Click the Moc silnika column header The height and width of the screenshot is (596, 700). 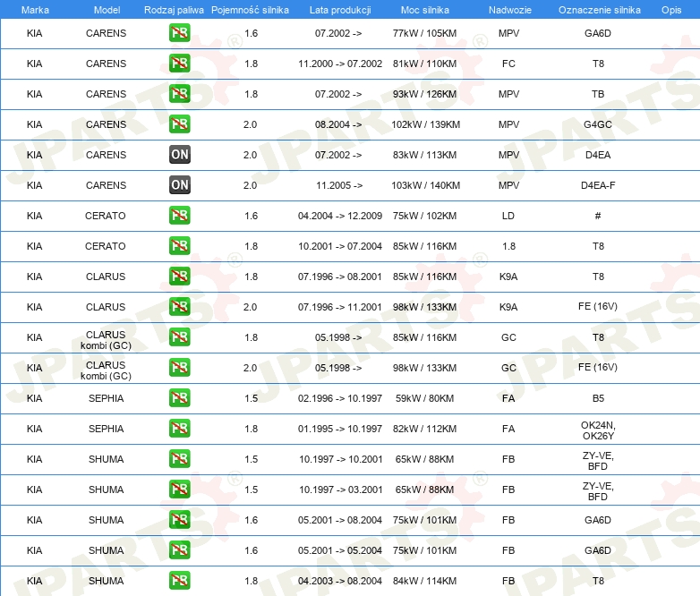(424, 10)
